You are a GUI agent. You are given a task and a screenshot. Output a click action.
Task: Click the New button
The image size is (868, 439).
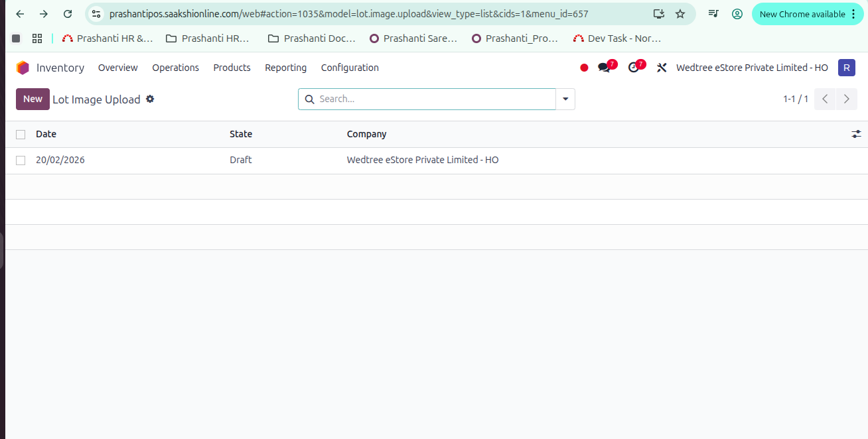click(x=33, y=99)
